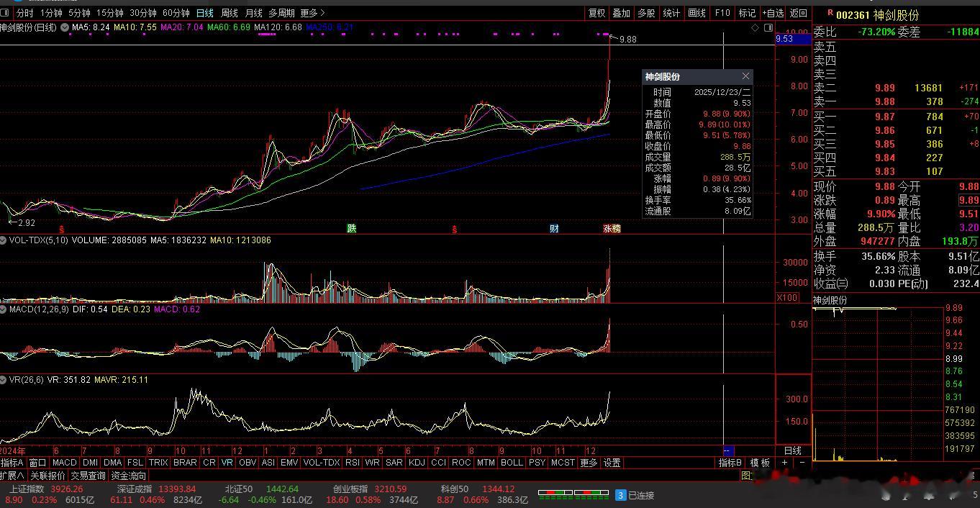Click the red R badge beside 002361

(x=830, y=14)
